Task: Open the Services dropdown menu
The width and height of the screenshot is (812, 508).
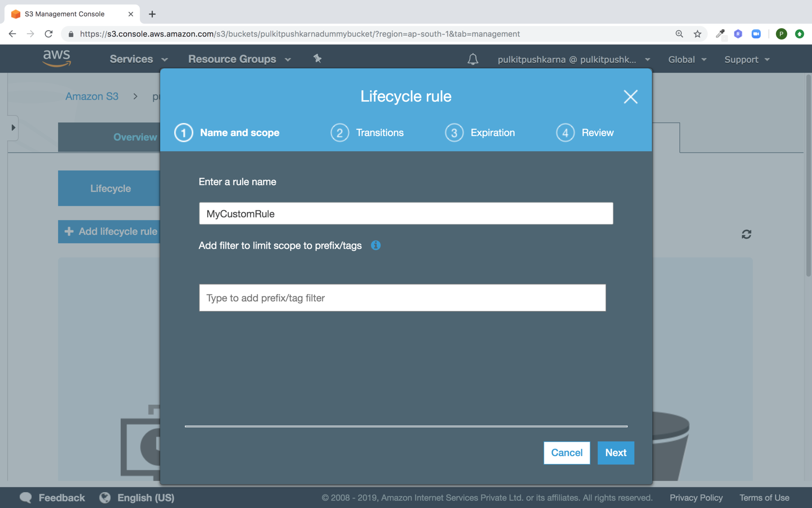Action: pyautogui.click(x=138, y=59)
